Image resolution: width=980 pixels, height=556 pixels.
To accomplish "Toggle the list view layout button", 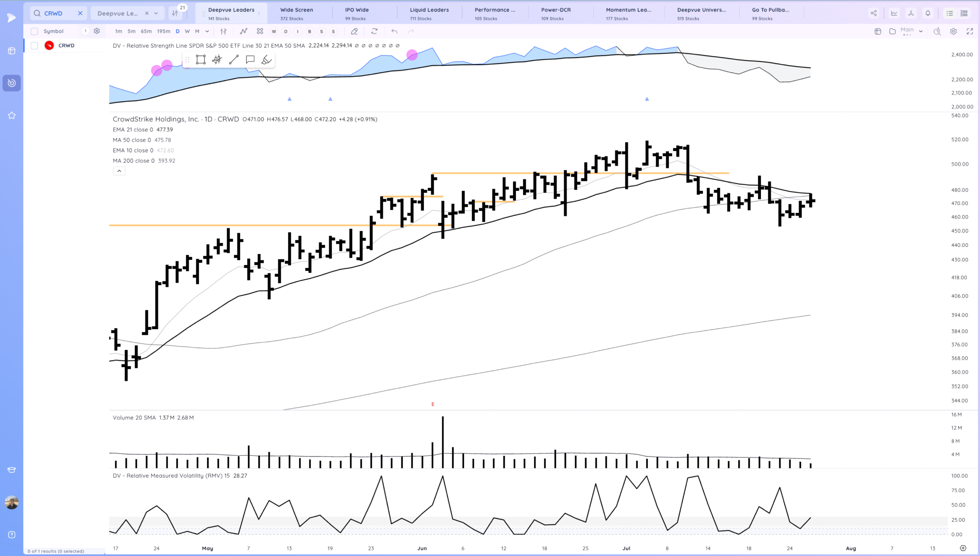I will [x=949, y=13].
